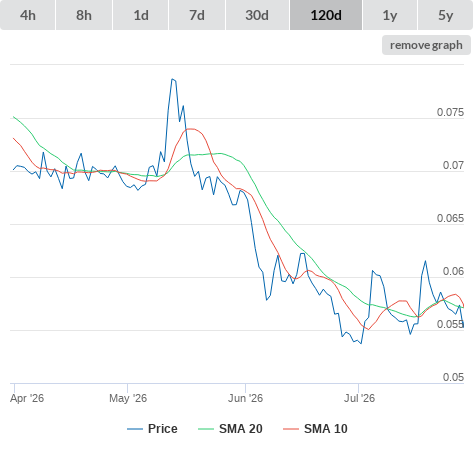Select the 4h time range tab

point(28,15)
